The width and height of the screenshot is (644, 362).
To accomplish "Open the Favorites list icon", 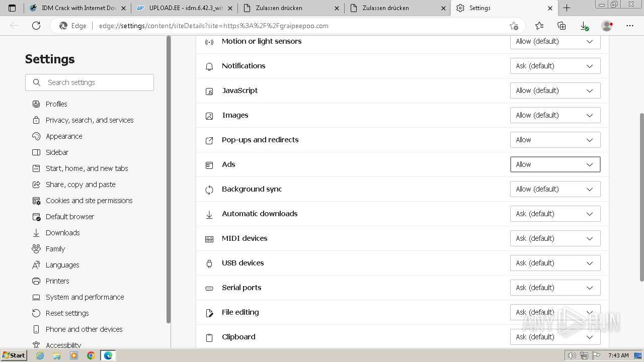I will [539, 26].
